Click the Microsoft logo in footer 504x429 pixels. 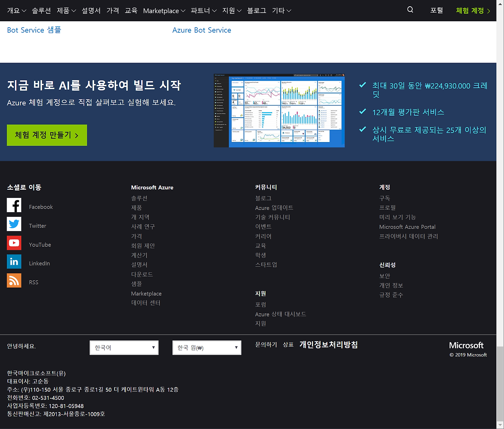(466, 345)
